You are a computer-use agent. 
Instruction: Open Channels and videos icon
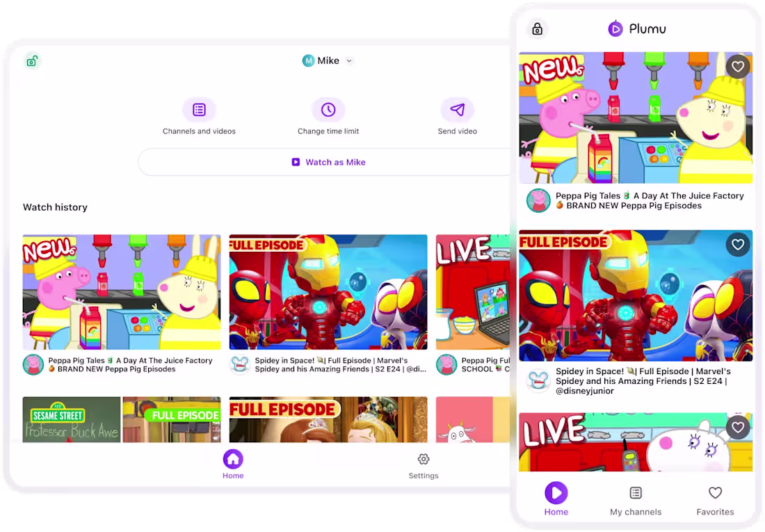coord(199,110)
